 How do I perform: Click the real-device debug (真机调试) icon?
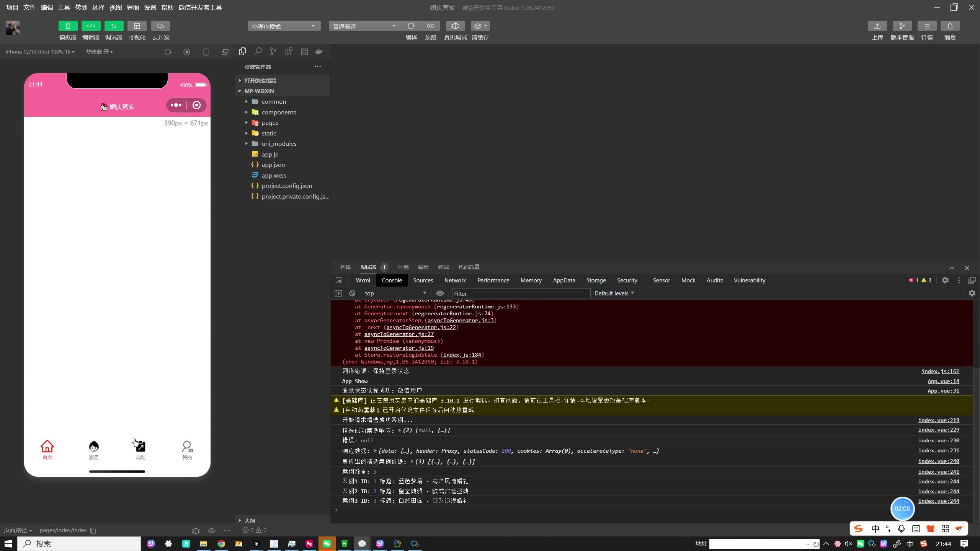coord(455,26)
